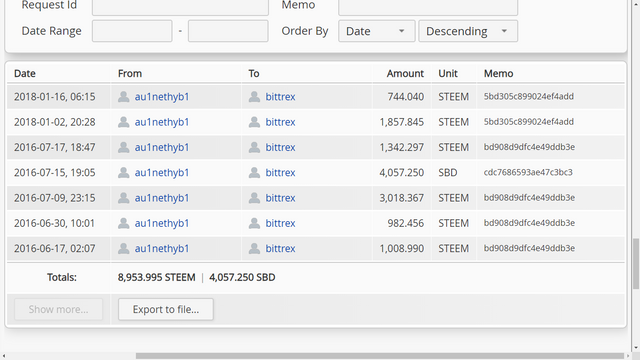The width and height of the screenshot is (640, 360).
Task: Focus the Date Range end field
Action: click(228, 31)
